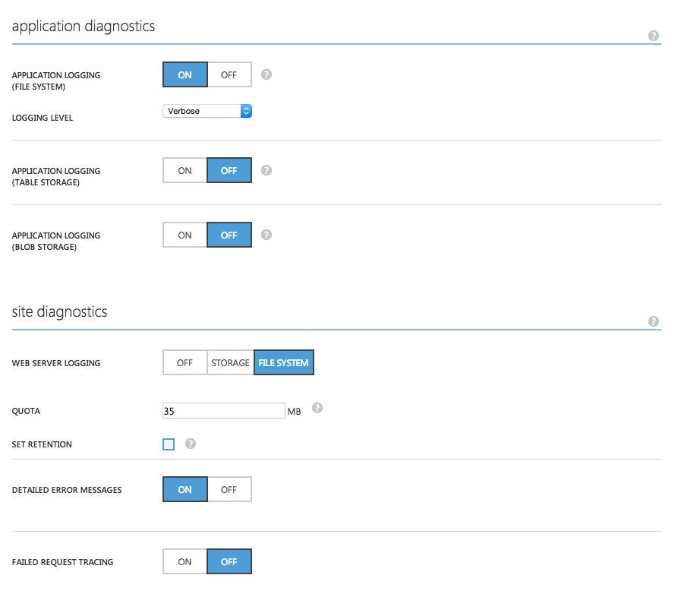700x594 pixels.
Task: Select File System for web server logging
Action: 283,363
